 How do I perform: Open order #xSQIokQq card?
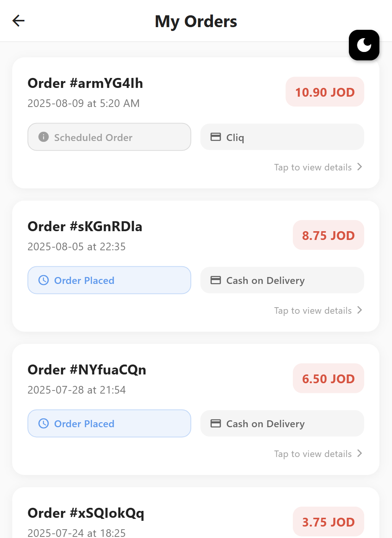(153, 520)
